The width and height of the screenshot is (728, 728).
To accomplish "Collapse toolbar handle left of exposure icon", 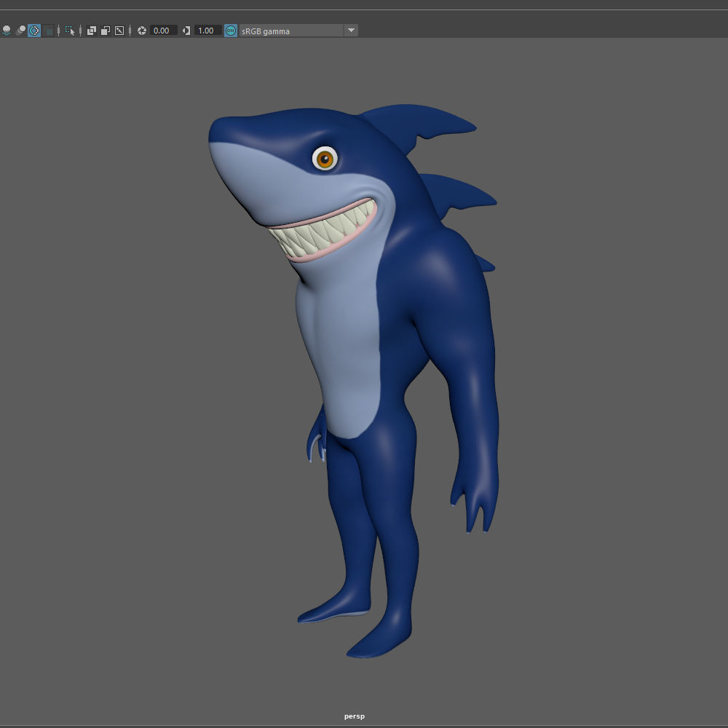I will tap(130, 31).
